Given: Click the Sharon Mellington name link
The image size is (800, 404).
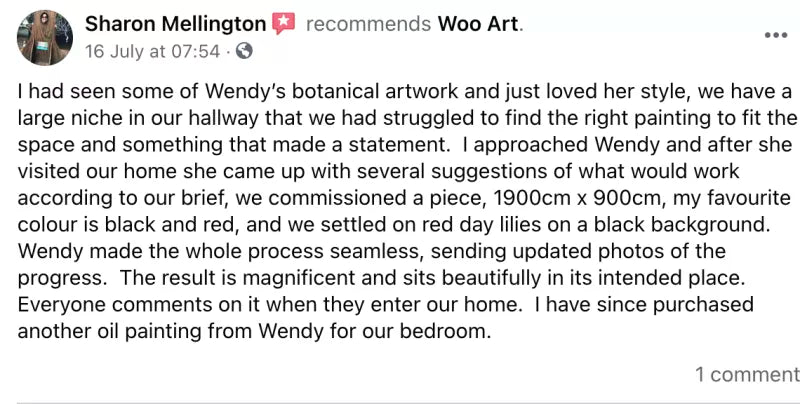Looking at the screenshot, I should click(x=175, y=24).
